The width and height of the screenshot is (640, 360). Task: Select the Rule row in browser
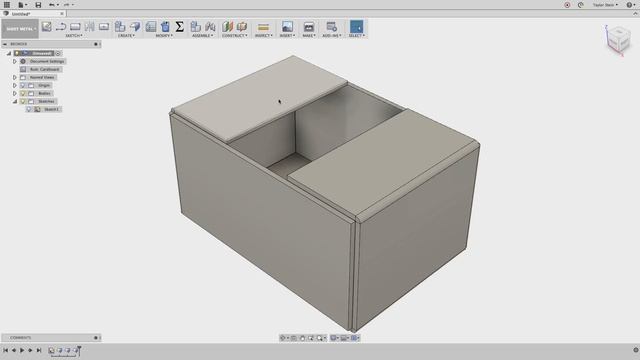point(41,69)
